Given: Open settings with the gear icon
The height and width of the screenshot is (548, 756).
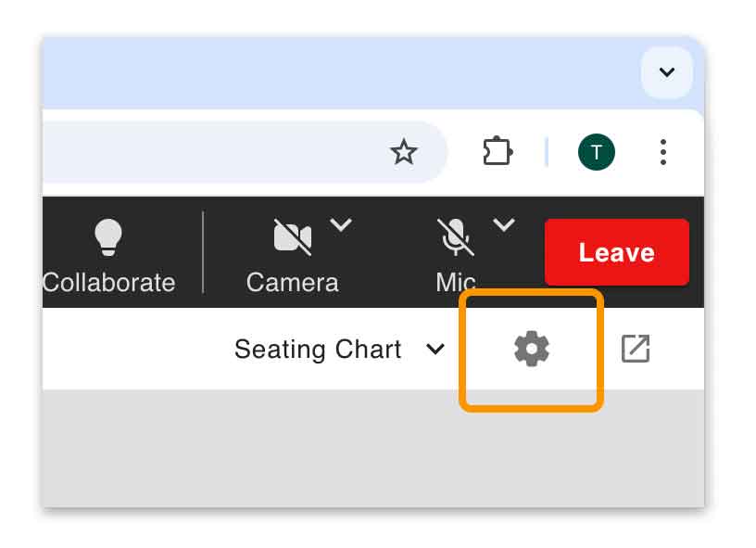Looking at the screenshot, I should point(532,350).
